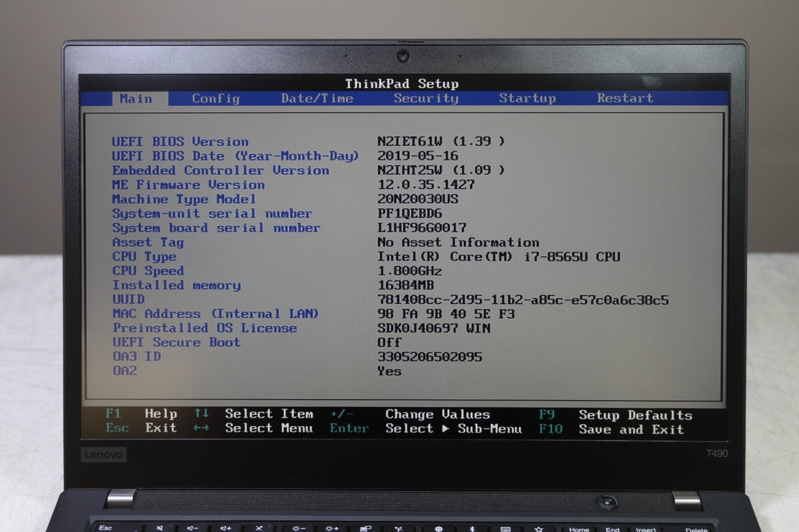Click firmware value 12.0.35.1427

point(426,185)
